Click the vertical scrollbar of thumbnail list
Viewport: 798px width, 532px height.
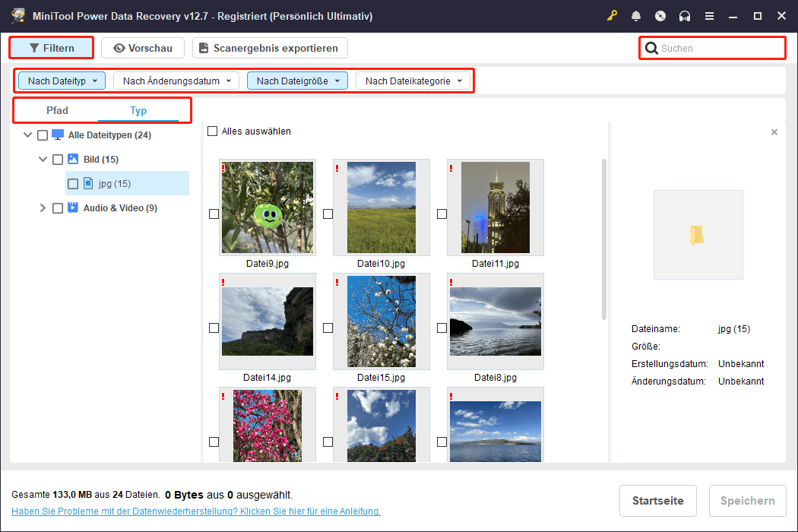coord(604,239)
